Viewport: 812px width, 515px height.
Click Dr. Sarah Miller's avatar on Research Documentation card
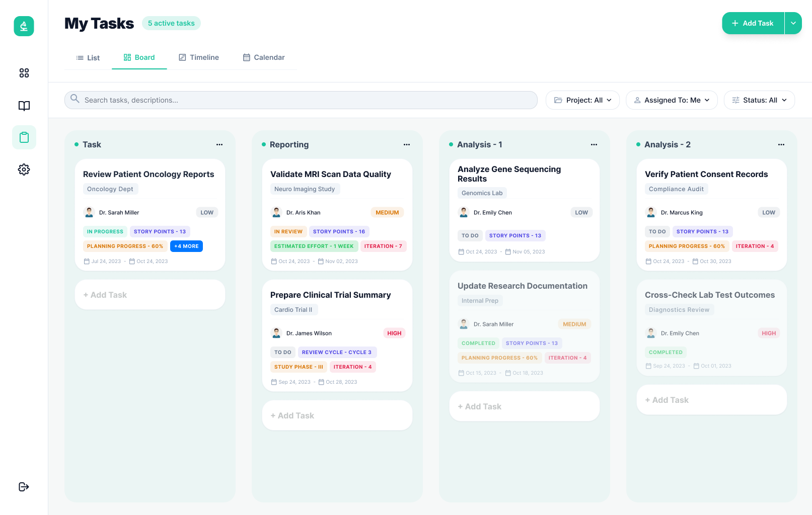coord(464,324)
